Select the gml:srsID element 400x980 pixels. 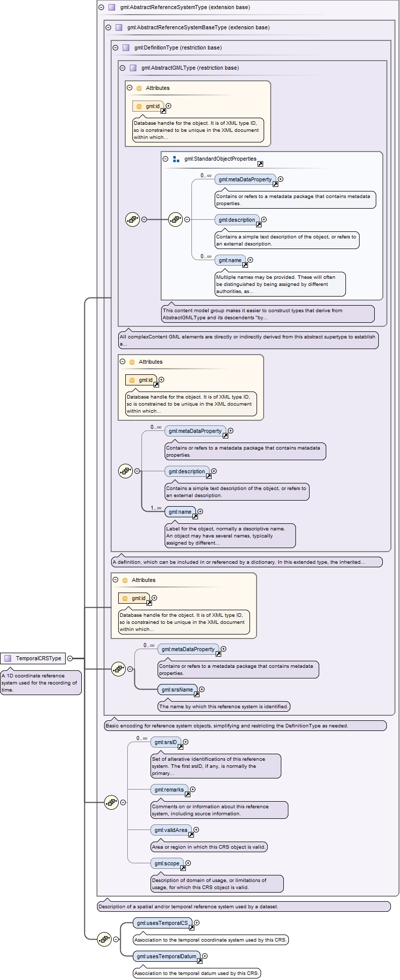pos(165,742)
